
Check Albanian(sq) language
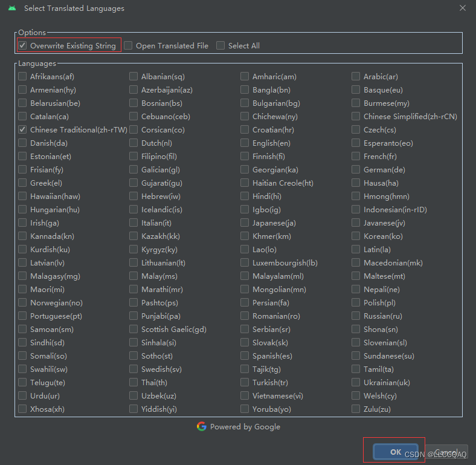(133, 76)
